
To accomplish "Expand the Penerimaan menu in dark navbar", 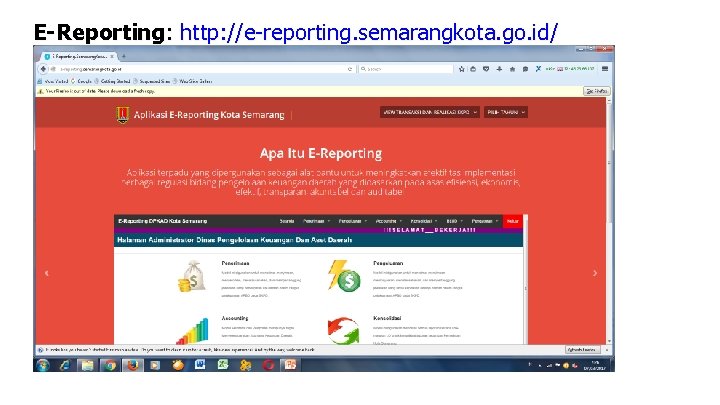I will [x=316, y=221].
